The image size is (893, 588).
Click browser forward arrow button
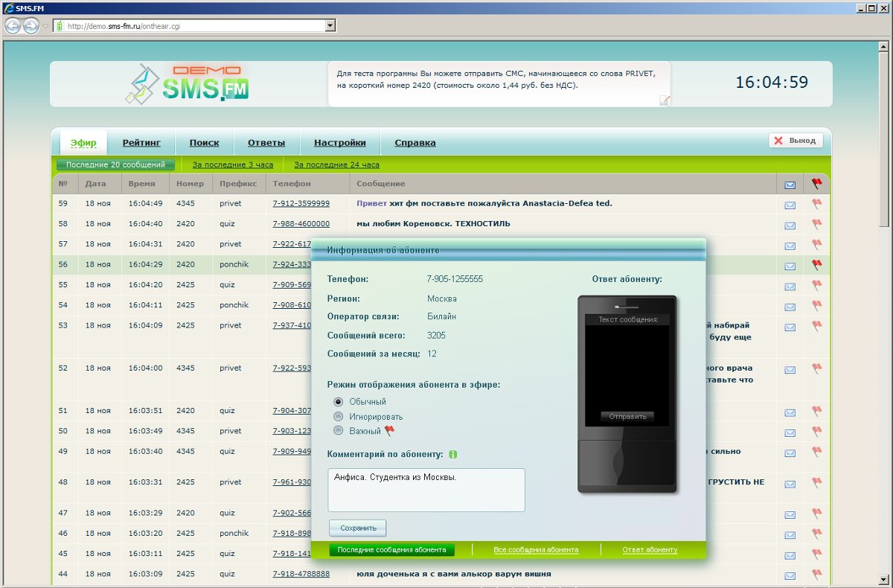[31, 25]
